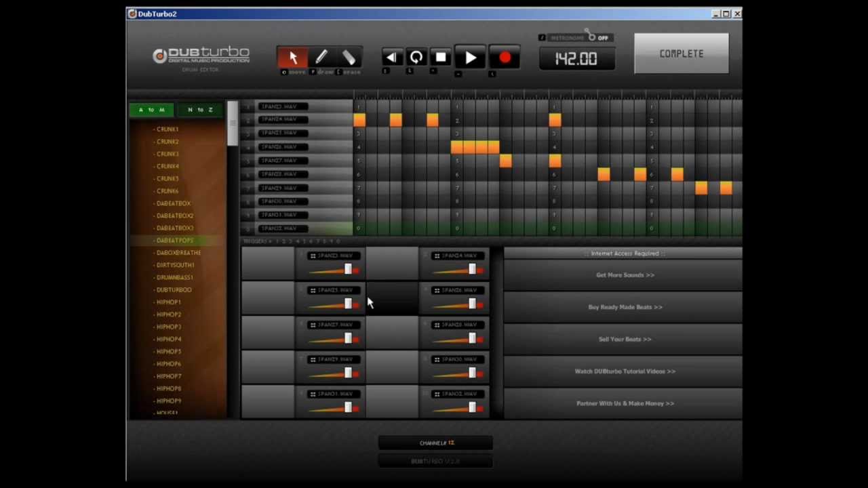Stop playback with the square button
Screen dimensions: 868x488
coord(441,58)
